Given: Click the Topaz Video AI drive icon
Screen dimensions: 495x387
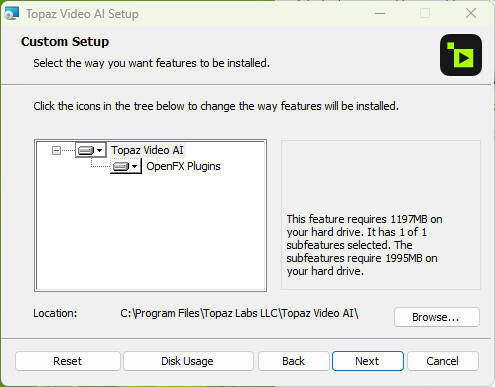Looking at the screenshot, I should tap(86, 151).
